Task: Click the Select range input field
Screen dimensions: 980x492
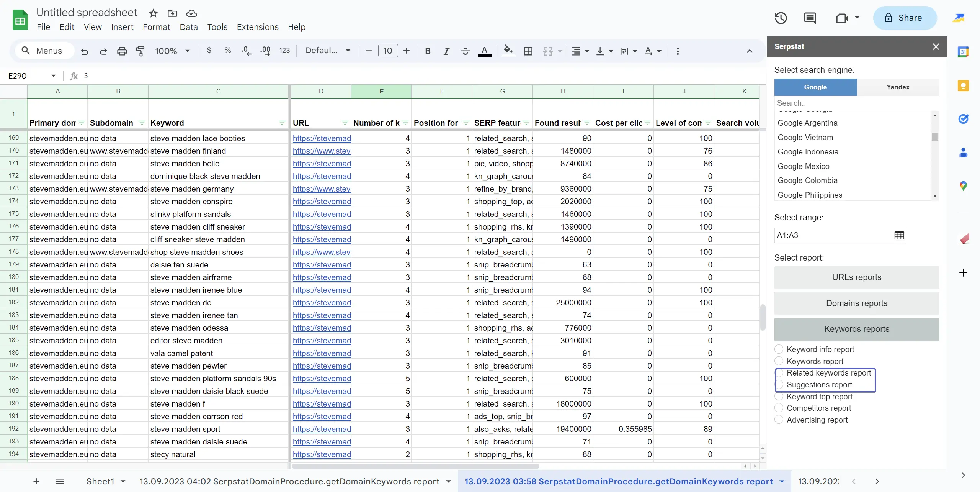Action: point(833,235)
